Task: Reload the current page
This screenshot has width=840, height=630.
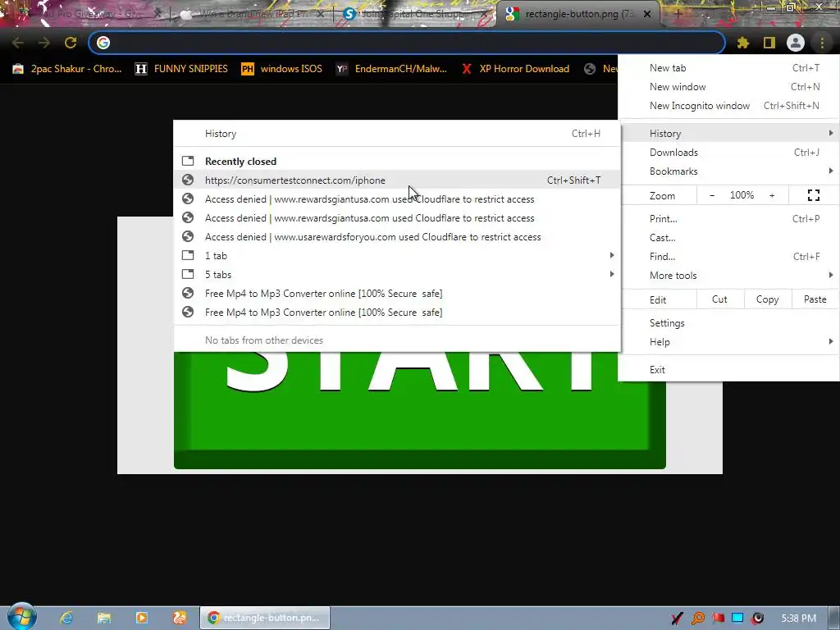Action: pos(71,43)
